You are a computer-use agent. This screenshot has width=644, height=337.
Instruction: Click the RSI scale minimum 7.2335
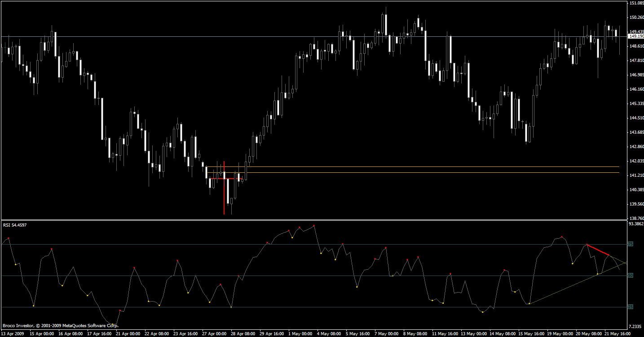coord(636,326)
